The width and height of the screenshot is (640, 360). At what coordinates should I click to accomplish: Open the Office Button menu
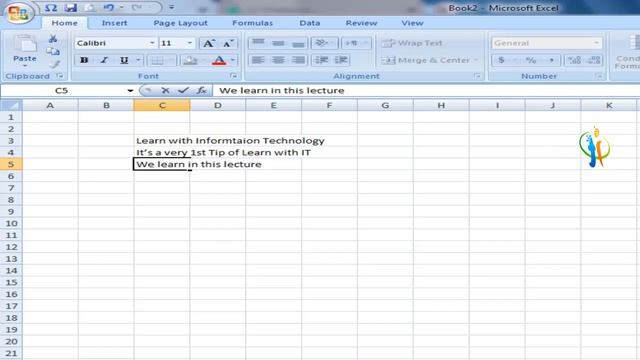[18, 13]
